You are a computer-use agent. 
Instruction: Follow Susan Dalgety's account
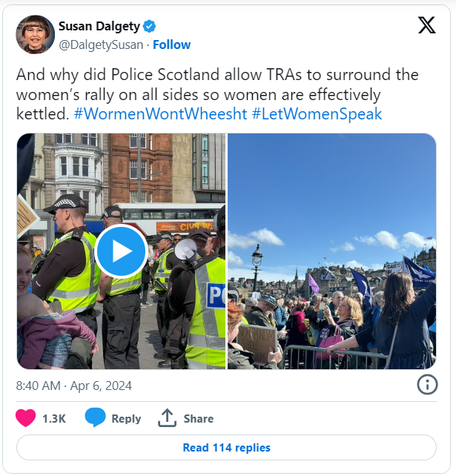coord(171,44)
